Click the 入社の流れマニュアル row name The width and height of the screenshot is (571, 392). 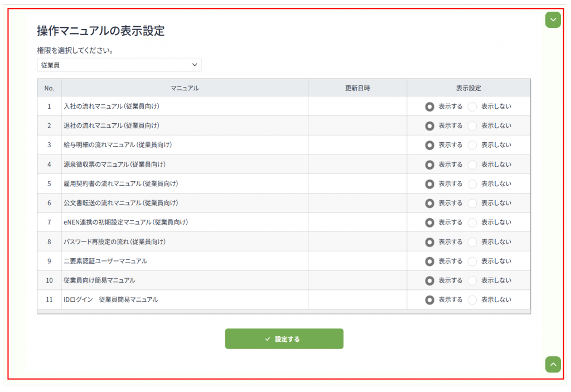coord(115,107)
